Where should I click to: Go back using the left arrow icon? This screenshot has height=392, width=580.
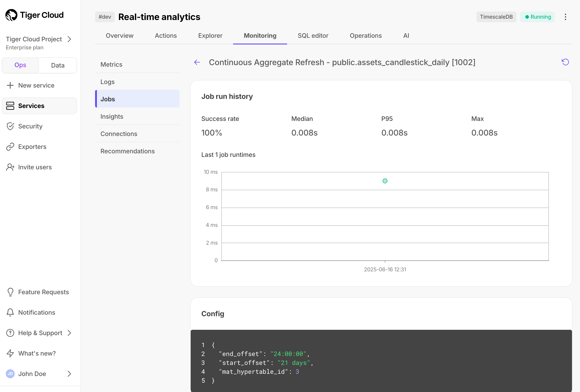(197, 62)
